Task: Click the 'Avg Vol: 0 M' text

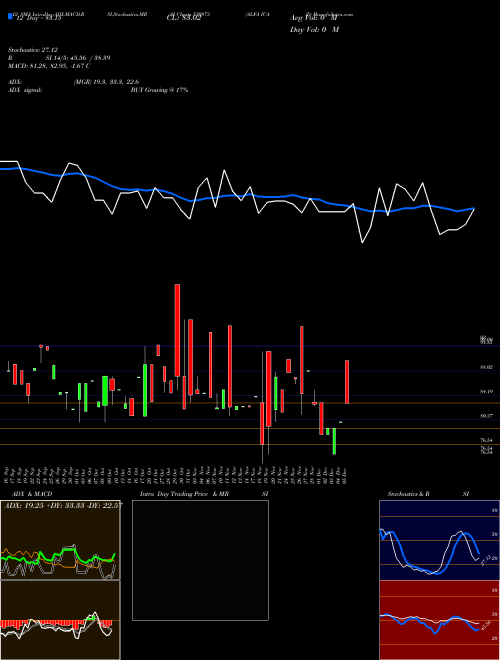Action: coord(314,18)
